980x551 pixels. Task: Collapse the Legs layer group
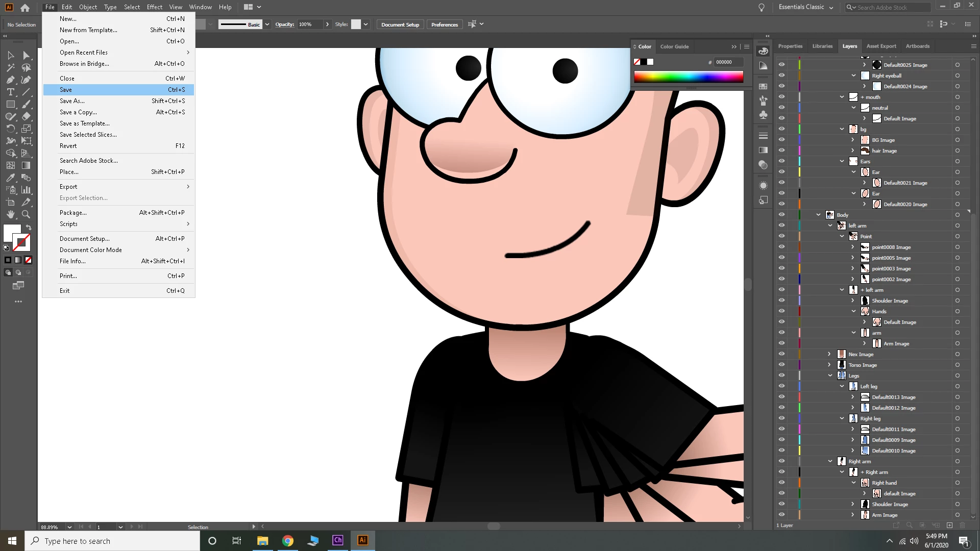click(x=830, y=375)
